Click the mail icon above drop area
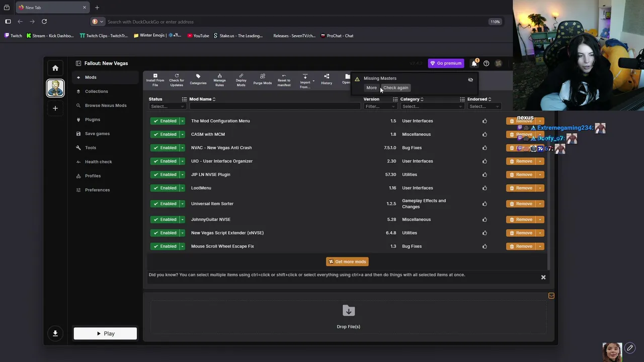Screen dimensions: 644x362 551,296
